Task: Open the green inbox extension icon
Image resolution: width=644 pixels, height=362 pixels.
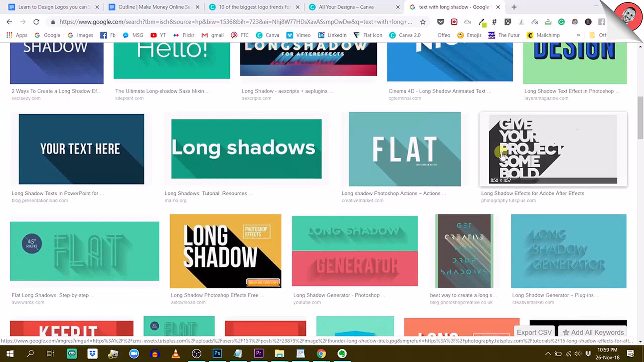Action: click(x=548, y=22)
